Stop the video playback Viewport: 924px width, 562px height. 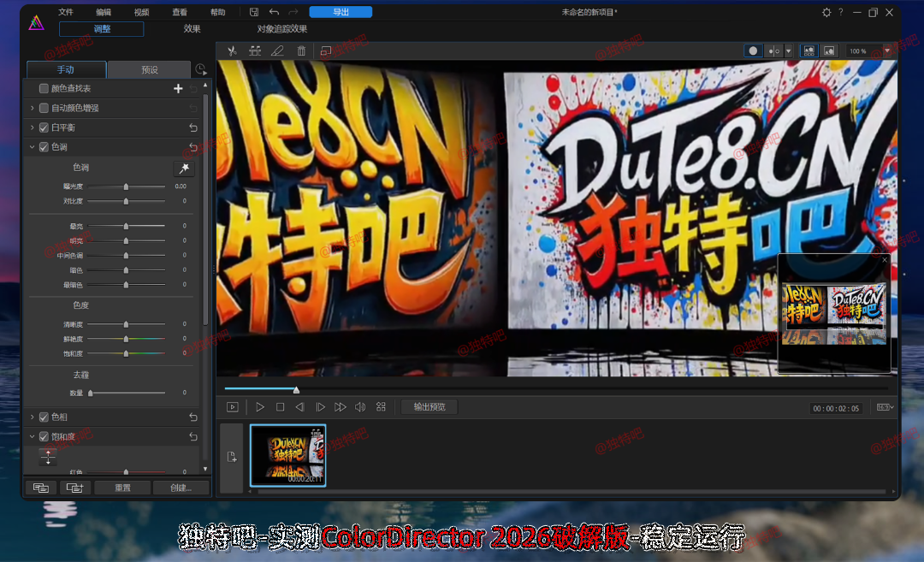(x=281, y=407)
